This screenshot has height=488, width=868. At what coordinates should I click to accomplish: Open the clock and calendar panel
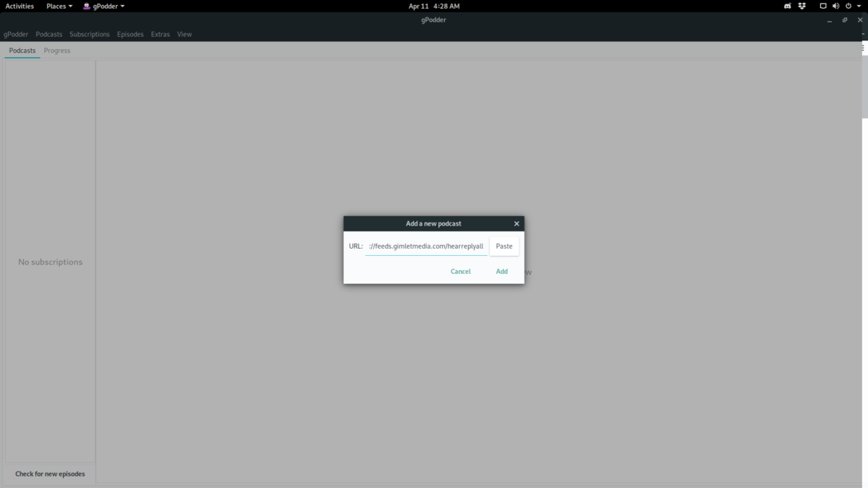pos(434,6)
